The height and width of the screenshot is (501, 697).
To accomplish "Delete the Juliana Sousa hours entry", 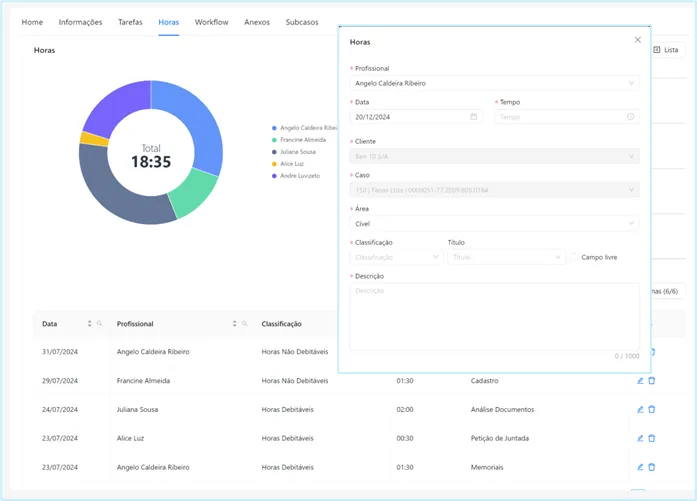I will 652,409.
